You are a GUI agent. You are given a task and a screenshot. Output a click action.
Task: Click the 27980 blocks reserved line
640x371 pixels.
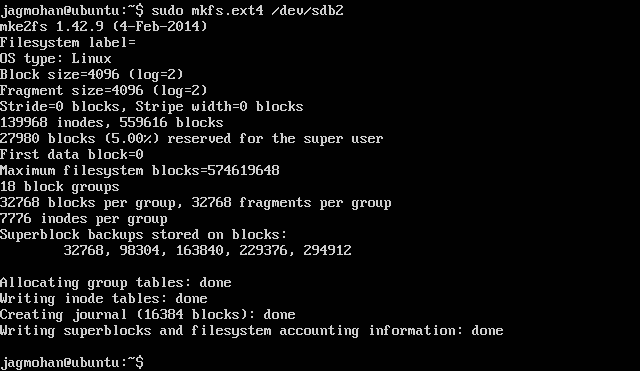coord(191,139)
